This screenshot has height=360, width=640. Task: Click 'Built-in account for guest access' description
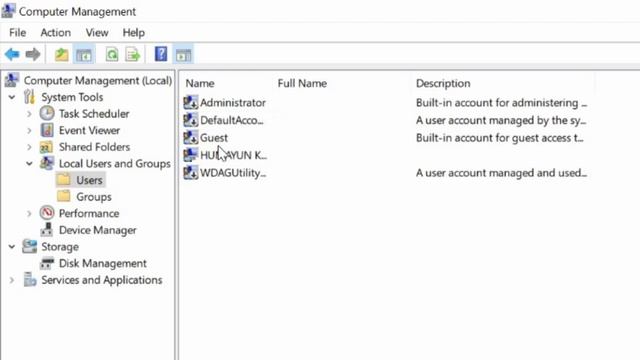(x=500, y=138)
